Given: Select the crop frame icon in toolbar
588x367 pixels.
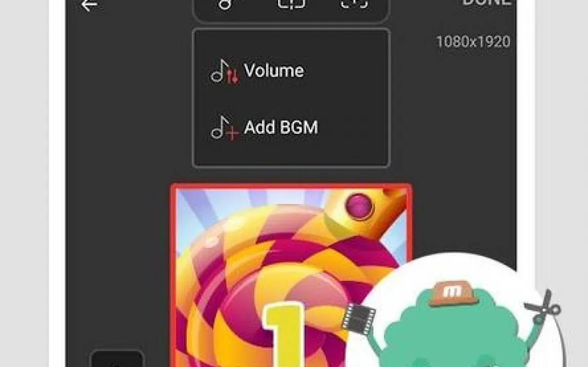Looking at the screenshot, I should coord(355,4).
